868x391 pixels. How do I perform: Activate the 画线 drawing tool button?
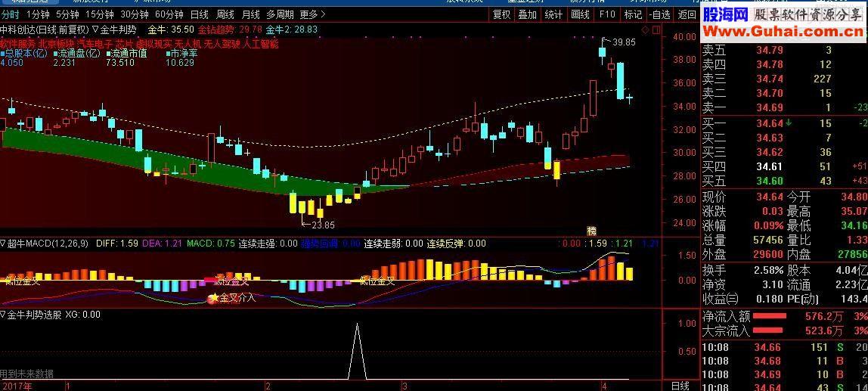[580, 15]
